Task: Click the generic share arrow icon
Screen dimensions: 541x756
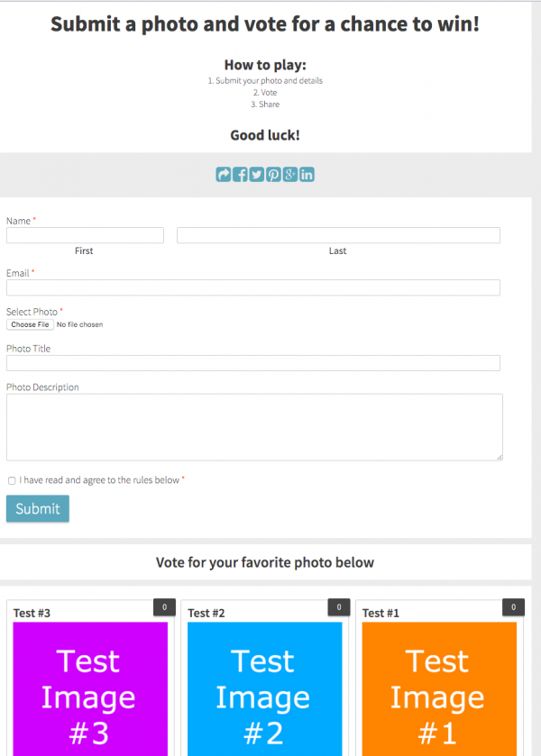Action: coord(224,175)
